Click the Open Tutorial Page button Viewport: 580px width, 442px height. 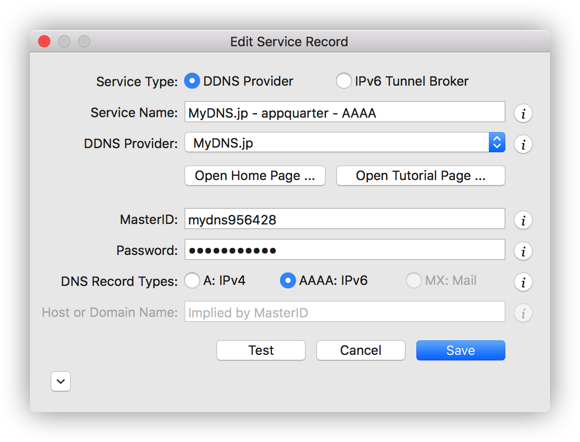pyautogui.click(x=421, y=176)
